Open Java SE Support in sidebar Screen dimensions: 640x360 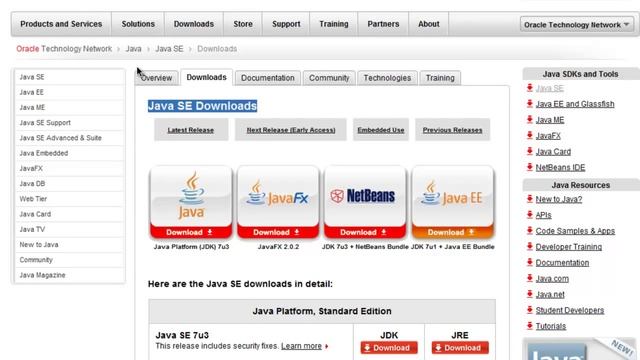(x=70, y=123)
